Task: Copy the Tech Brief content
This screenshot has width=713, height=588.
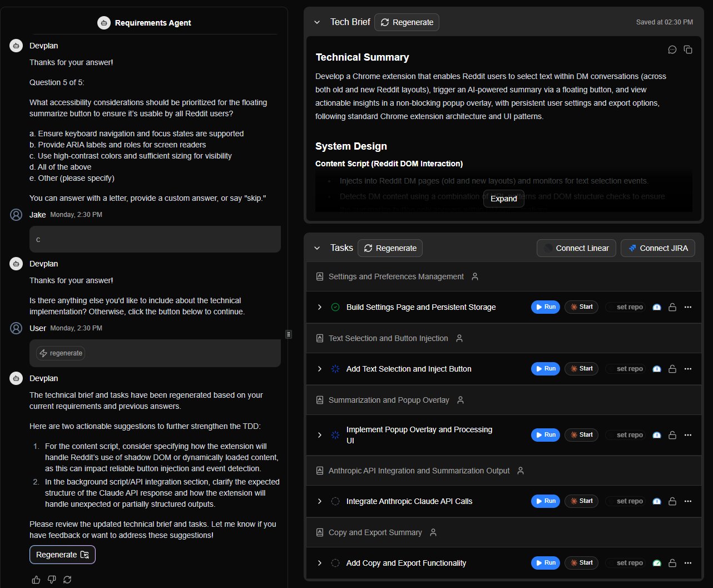Action: coord(688,50)
